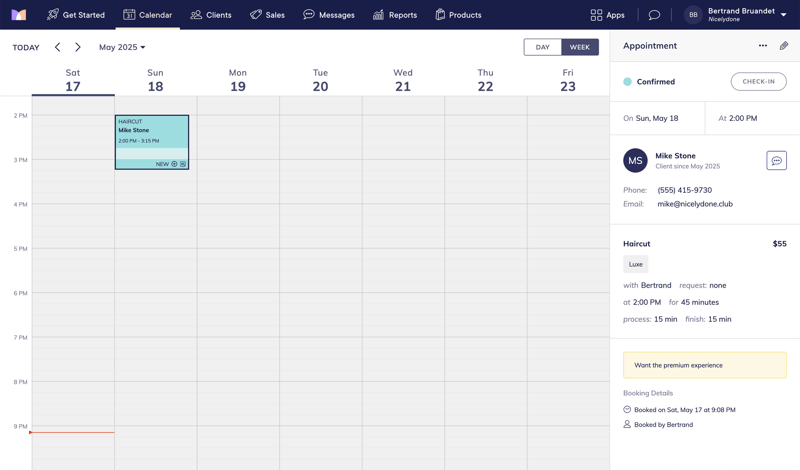
Task: Expand the May 2025 month dropdown
Action: coord(122,47)
